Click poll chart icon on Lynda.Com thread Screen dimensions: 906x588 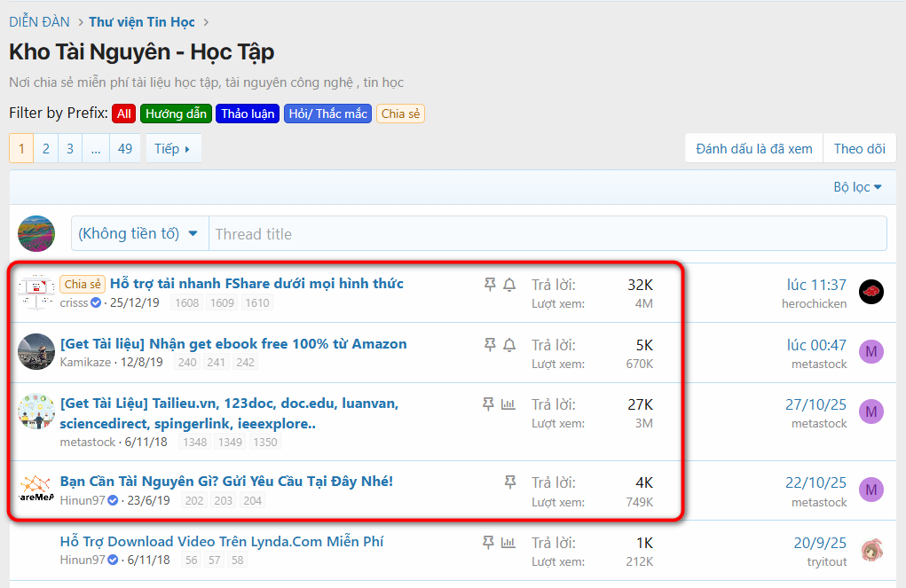coord(508,543)
